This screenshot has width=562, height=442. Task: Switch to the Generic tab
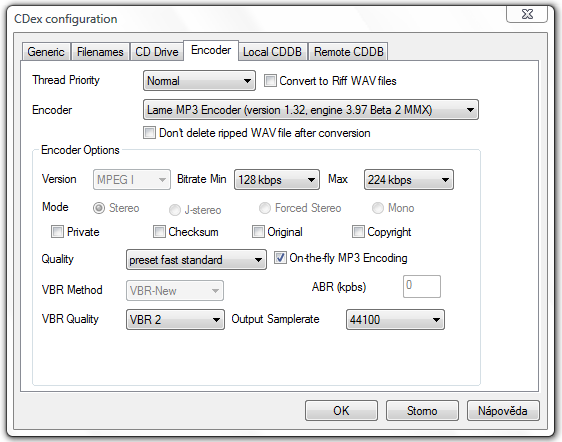click(46, 52)
